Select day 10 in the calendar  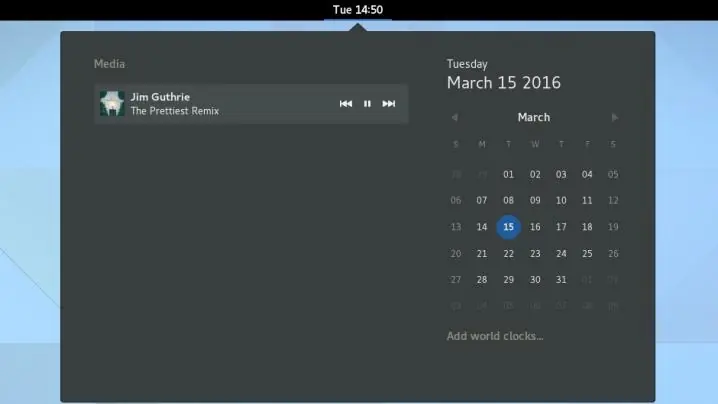(x=561, y=200)
